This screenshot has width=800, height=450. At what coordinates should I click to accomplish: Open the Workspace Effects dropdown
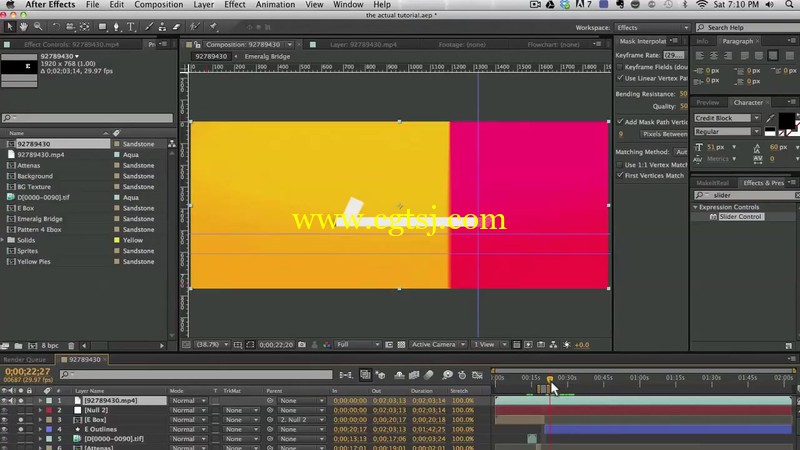pos(653,28)
